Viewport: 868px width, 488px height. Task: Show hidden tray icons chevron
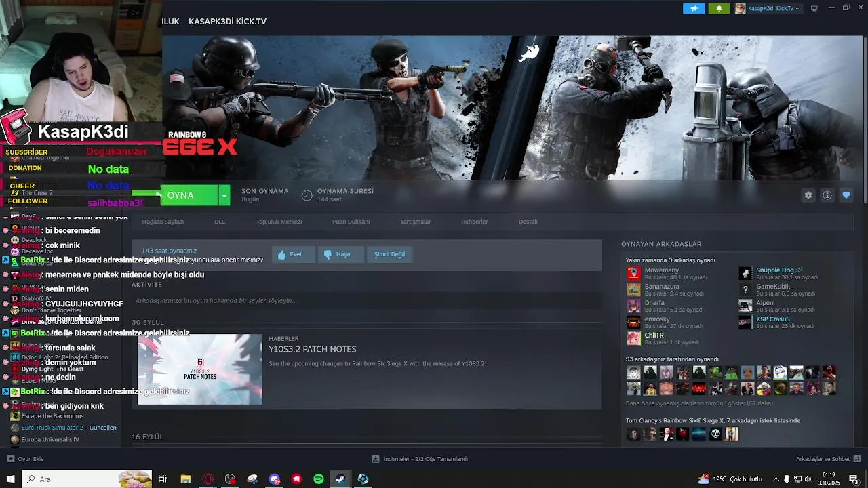tap(776, 479)
